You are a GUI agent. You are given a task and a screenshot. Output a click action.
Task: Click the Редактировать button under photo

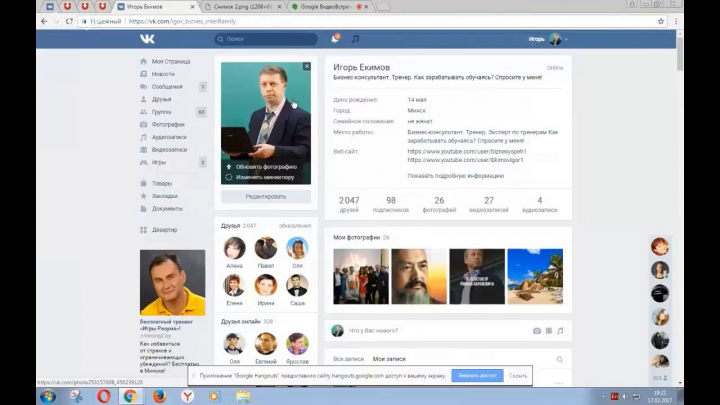pos(266,197)
